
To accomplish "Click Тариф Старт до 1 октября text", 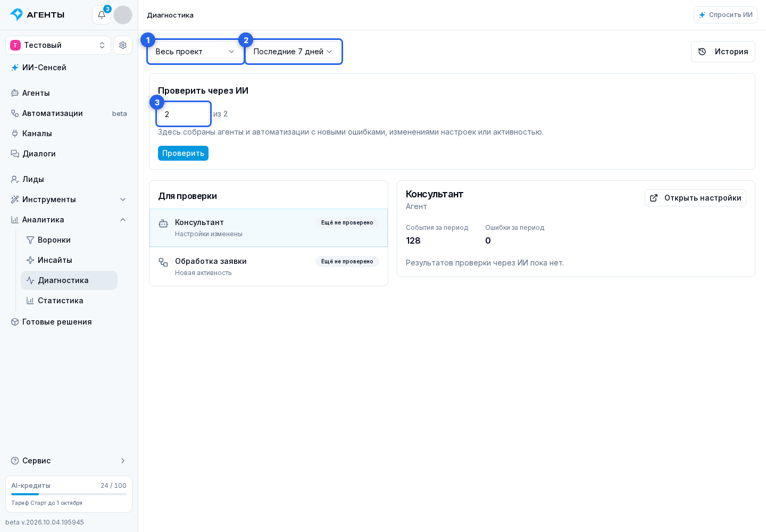I will (x=47, y=503).
